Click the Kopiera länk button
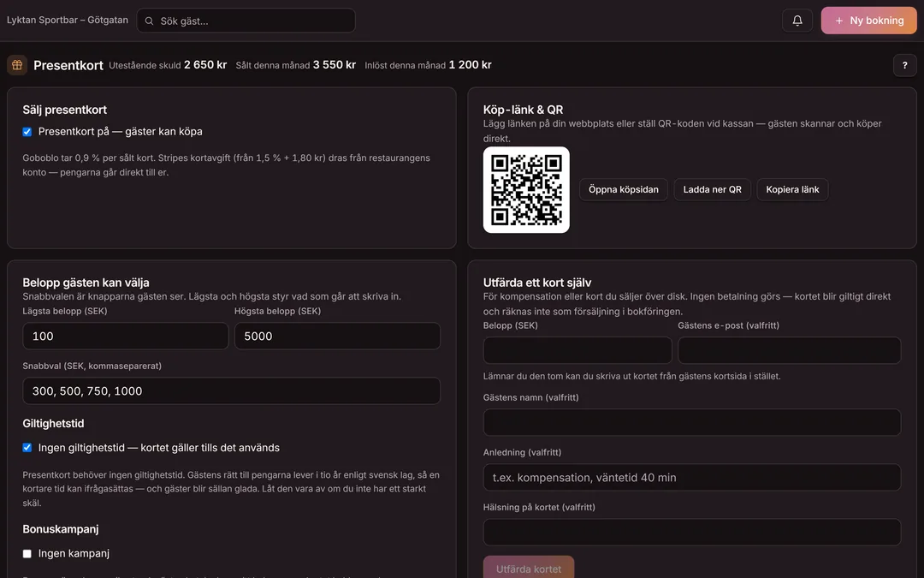This screenshot has height=578, width=924. (x=792, y=189)
